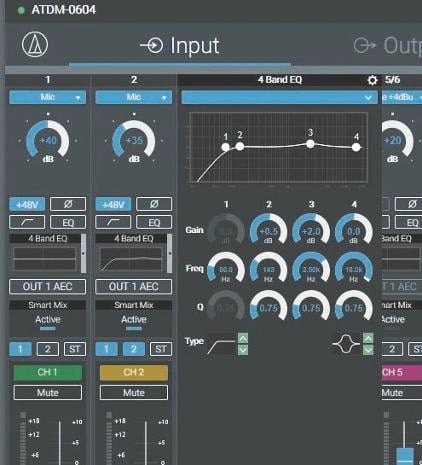Switch to the Output tab
Image resolution: width=422 pixels, height=465 pixels.
pos(387,46)
